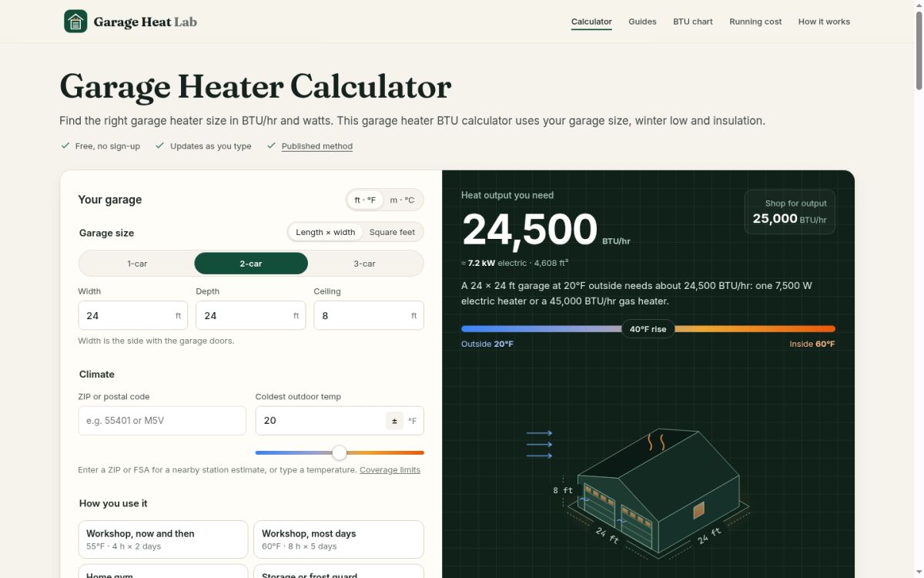Click the Garage Heat Lab brand name

[146, 22]
